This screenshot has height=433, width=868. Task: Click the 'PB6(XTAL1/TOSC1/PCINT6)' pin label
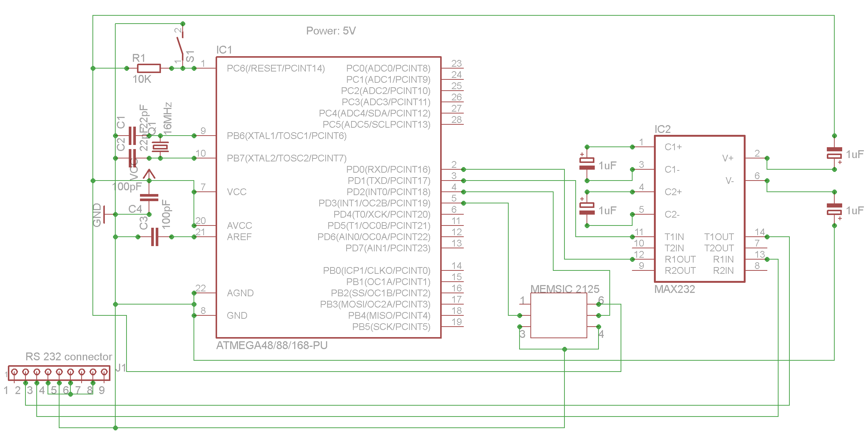(x=287, y=136)
